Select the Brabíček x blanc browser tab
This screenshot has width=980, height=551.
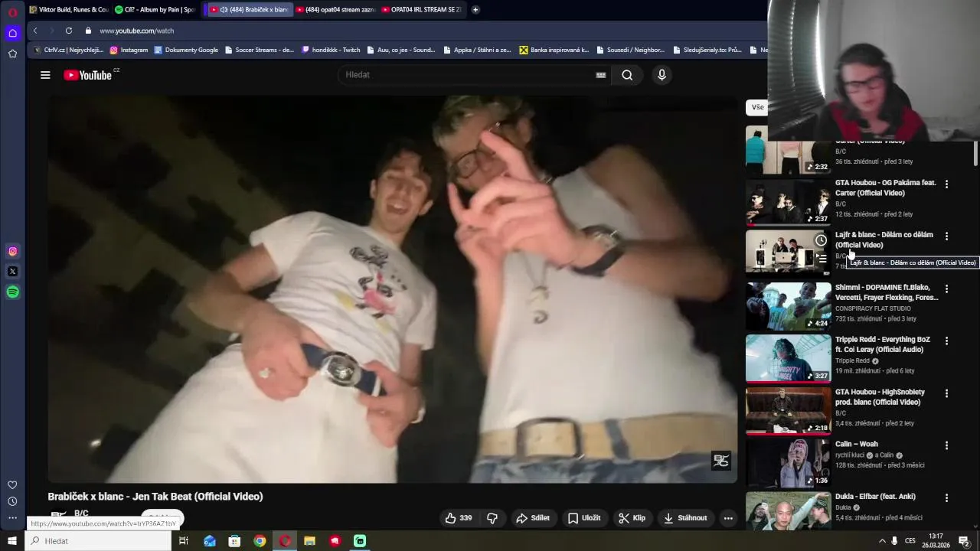coord(249,9)
